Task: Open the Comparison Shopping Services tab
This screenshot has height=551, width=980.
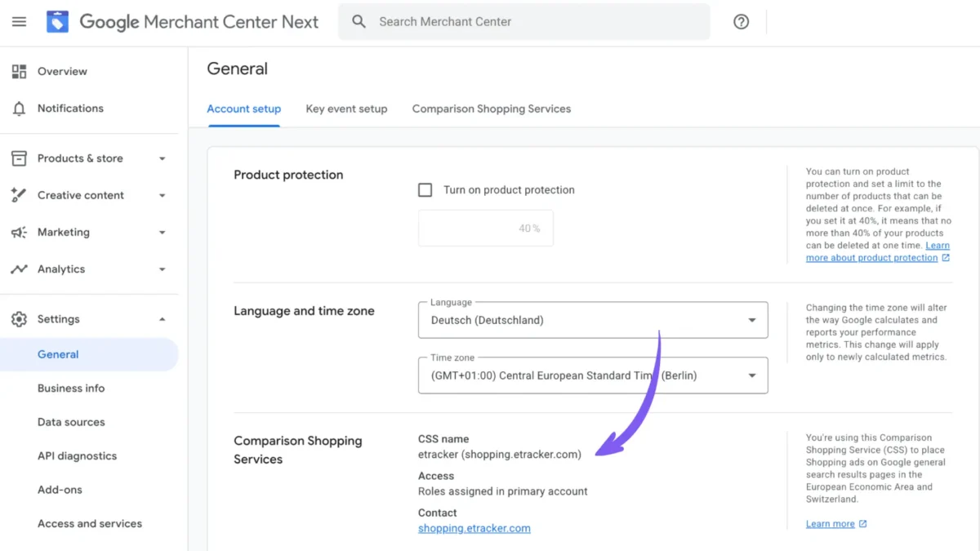Action: [x=491, y=109]
